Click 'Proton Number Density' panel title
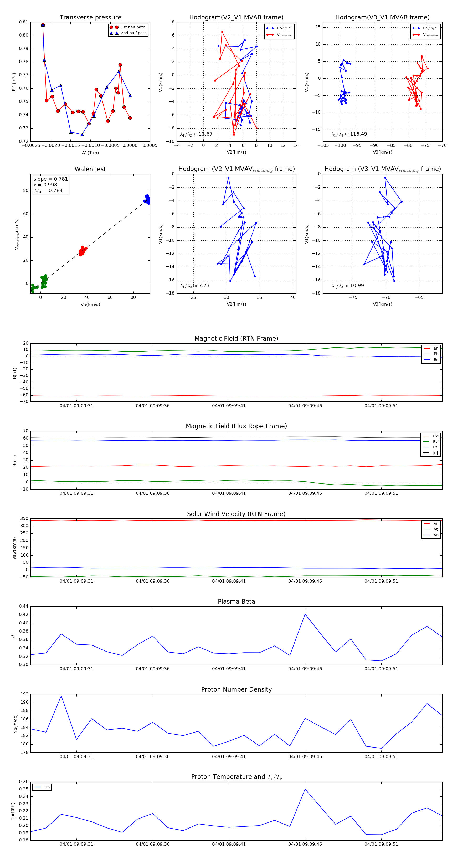 click(236, 689)
